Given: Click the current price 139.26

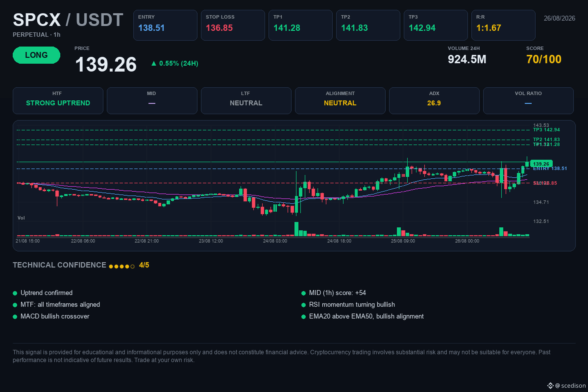Looking at the screenshot, I should (106, 64).
